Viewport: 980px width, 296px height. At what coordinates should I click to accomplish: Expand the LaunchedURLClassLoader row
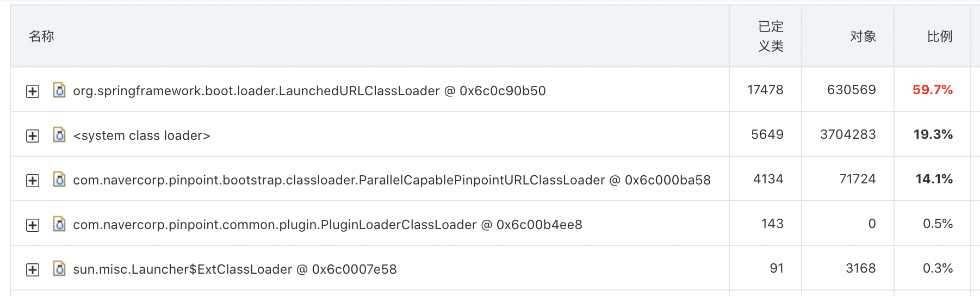(33, 91)
